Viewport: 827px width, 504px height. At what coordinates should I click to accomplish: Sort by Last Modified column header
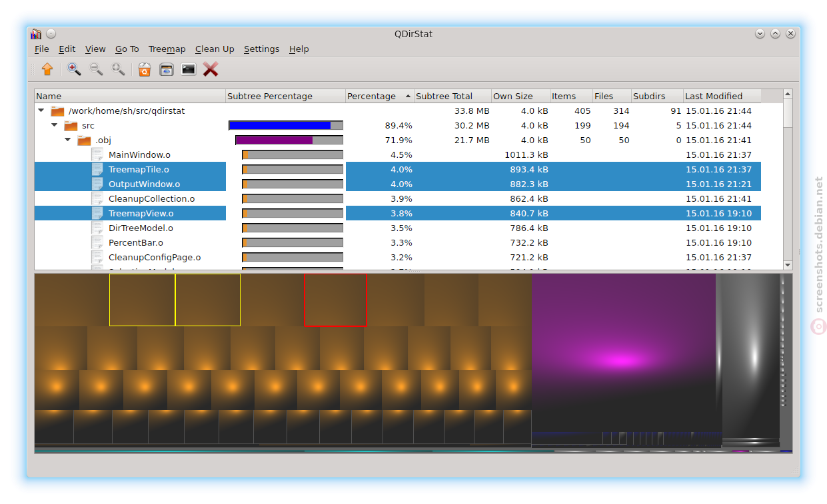click(x=722, y=97)
